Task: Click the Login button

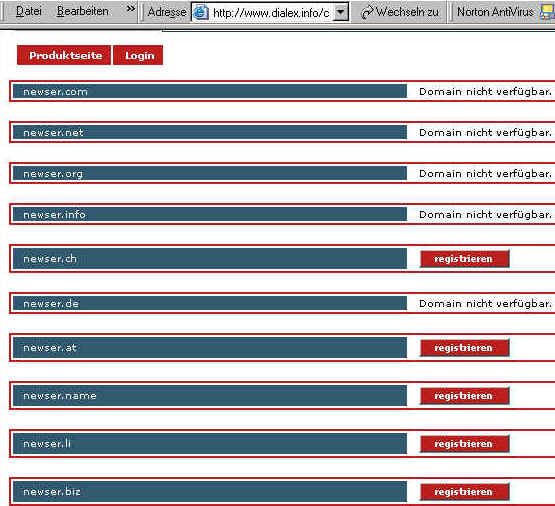Action: click(x=138, y=55)
